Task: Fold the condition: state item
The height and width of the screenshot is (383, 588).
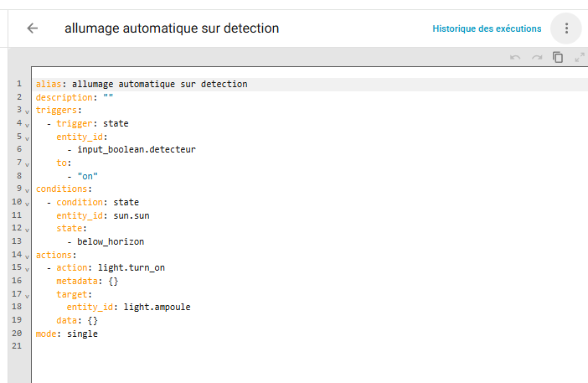Action: tap(27, 203)
